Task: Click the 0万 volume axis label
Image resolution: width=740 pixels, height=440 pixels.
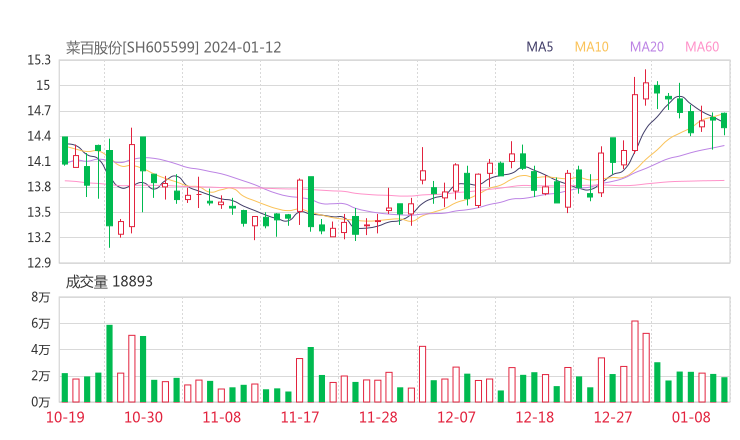Action: pos(41,402)
